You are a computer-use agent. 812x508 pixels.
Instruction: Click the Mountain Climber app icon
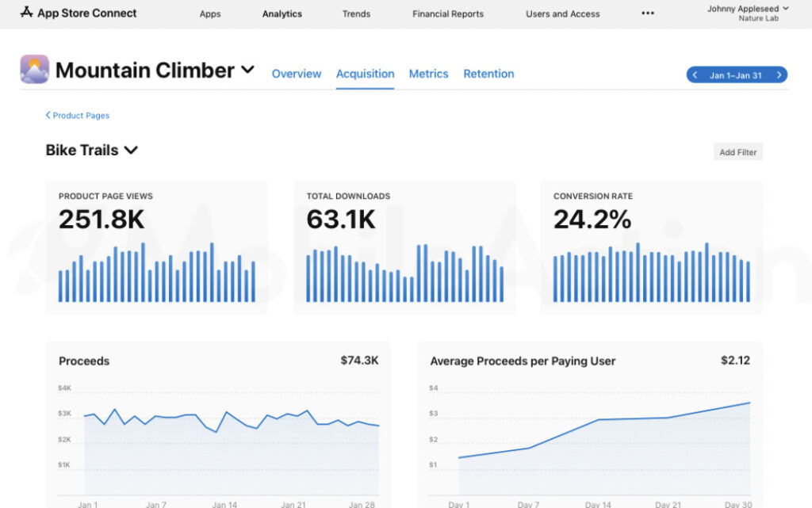point(35,69)
